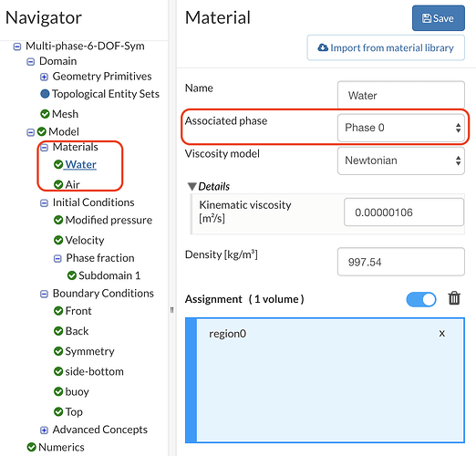Click the green check icon next to Velocity
Image resolution: width=476 pixels, height=456 pixels.
(58, 240)
